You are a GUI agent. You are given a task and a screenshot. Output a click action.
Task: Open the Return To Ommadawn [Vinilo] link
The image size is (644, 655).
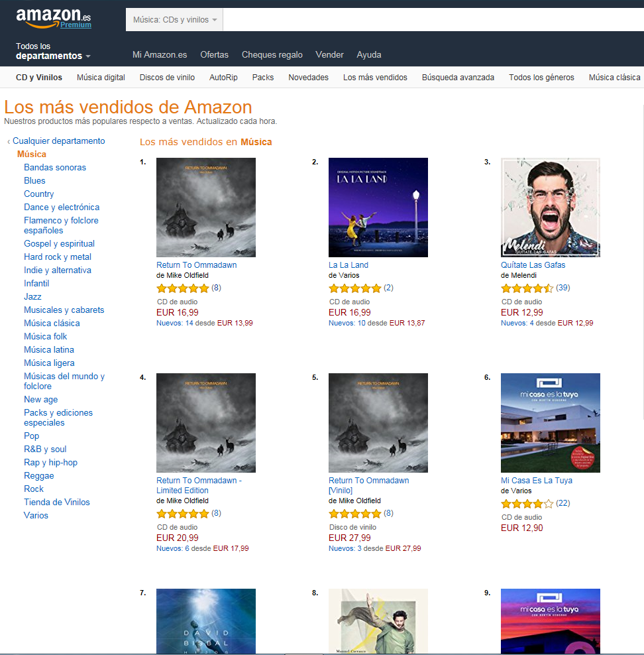coord(368,485)
